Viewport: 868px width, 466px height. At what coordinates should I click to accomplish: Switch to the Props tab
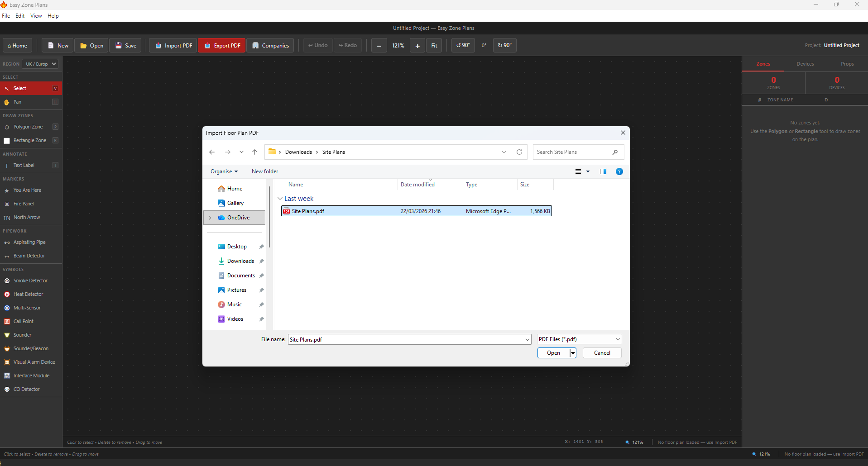point(847,64)
